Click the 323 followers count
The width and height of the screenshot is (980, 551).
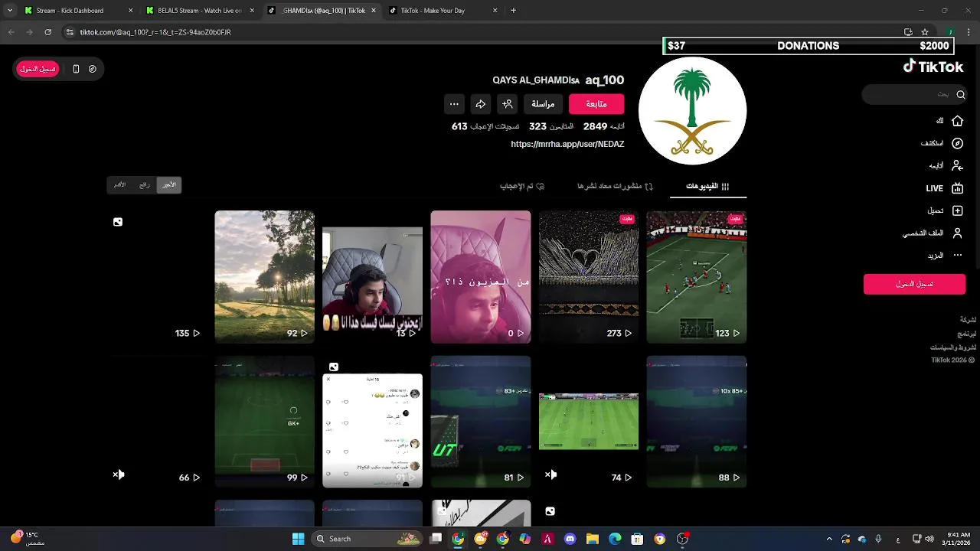[x=537, y=126]
